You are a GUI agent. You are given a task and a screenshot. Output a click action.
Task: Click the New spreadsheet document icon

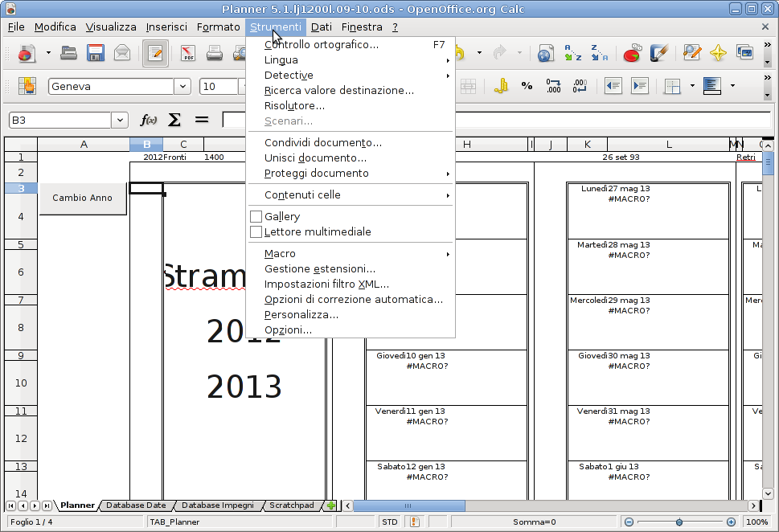(x=27, y=53)
